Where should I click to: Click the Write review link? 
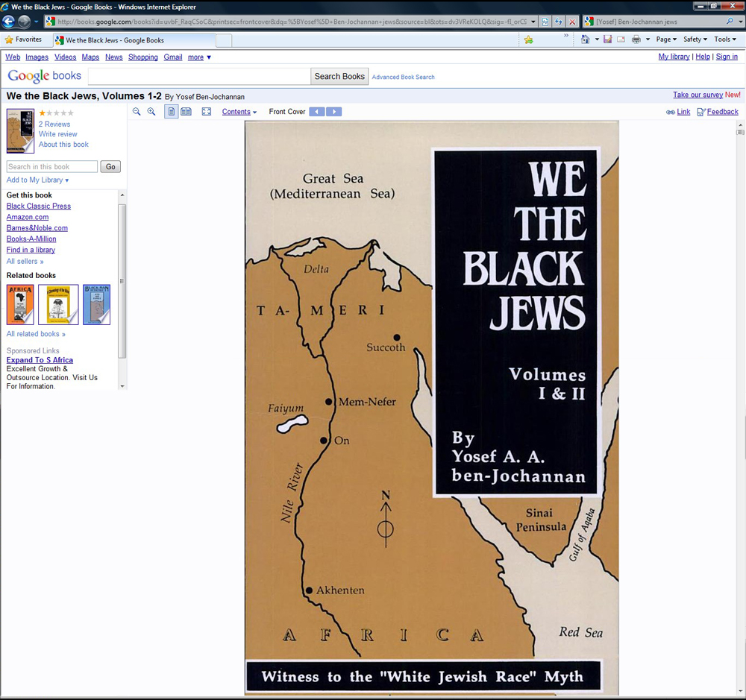(x=57, y=134)
